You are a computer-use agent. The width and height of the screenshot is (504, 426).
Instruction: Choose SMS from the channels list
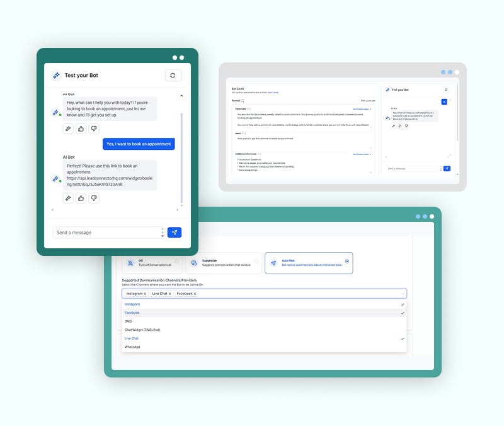coord(129,321)
